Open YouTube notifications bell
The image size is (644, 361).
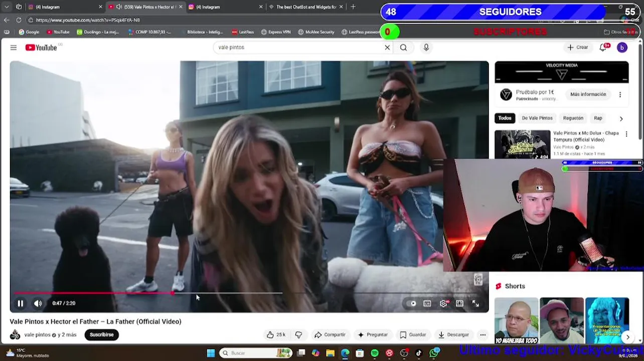point(603,47)
